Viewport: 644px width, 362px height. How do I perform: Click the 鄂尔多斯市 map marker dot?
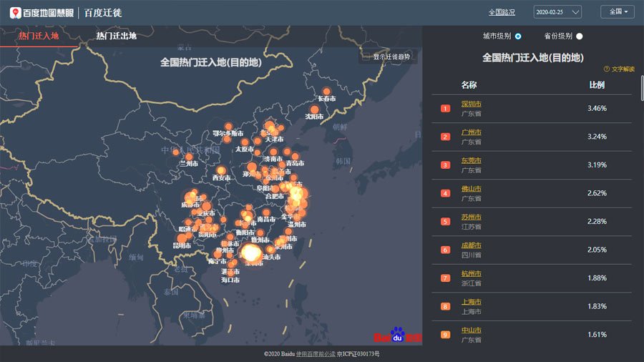pos(228,127)
